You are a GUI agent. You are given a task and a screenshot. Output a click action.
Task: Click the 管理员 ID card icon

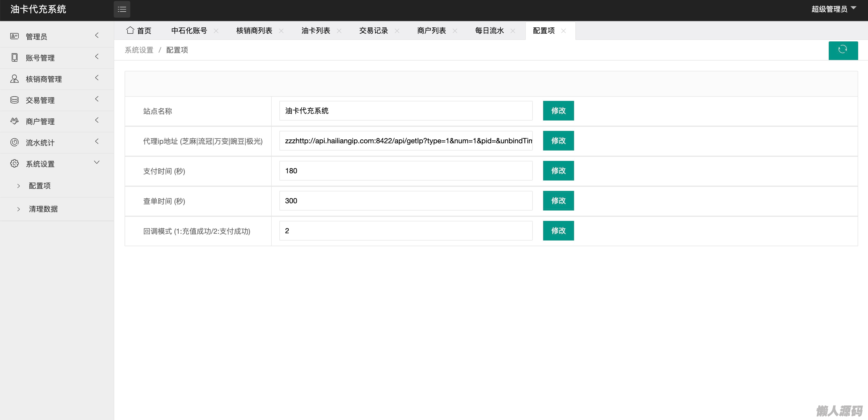click(x=14, y=36)
